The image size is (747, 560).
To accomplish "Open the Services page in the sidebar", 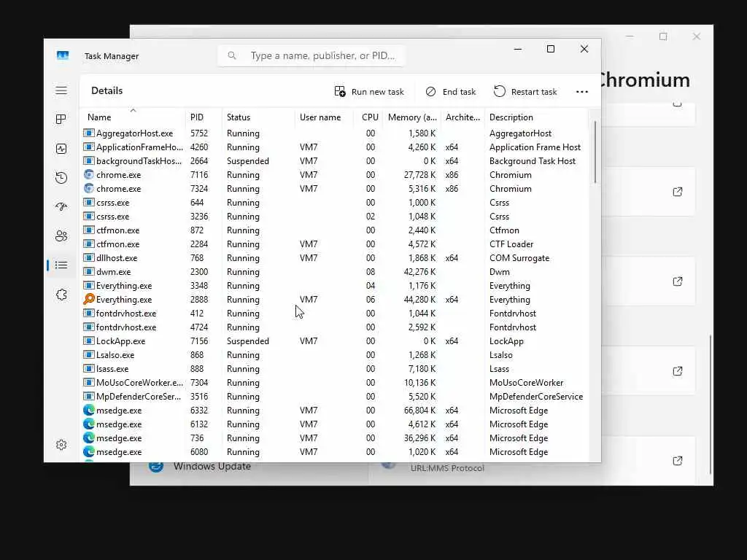I will click(61, 295).
